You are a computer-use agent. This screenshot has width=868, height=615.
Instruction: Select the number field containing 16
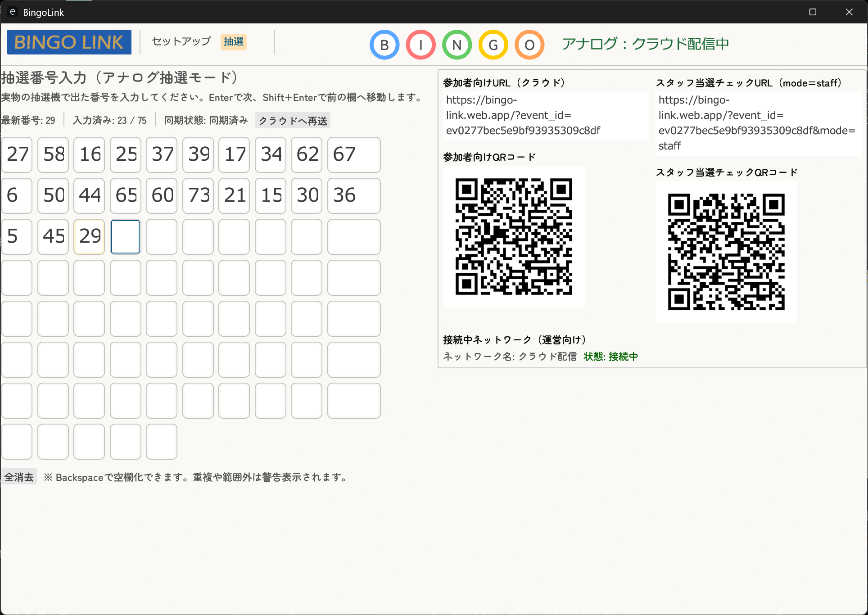coord(89,155)
